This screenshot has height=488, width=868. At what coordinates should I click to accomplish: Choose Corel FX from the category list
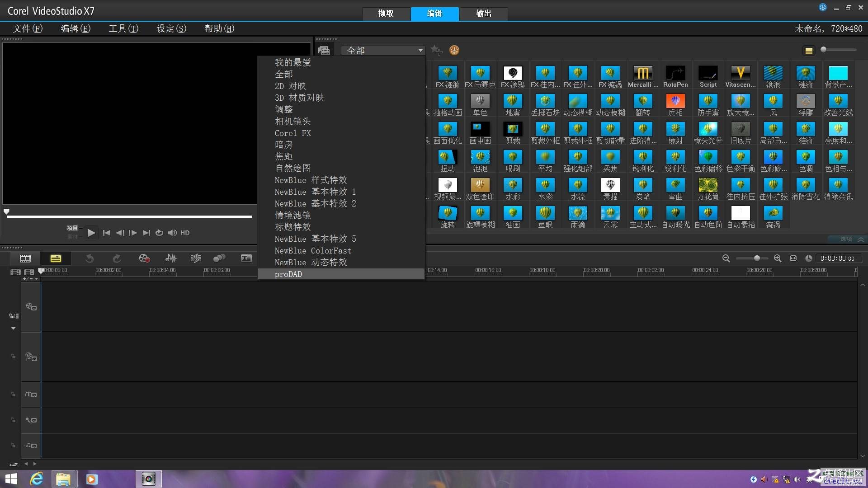click(341, 133)
